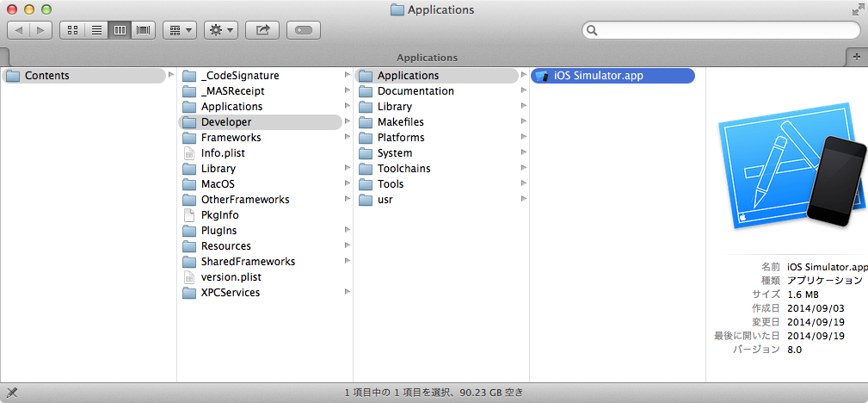868x403 pixels.
Task: Click the SharedFrameworks folder icon
Action: point(189,262)
